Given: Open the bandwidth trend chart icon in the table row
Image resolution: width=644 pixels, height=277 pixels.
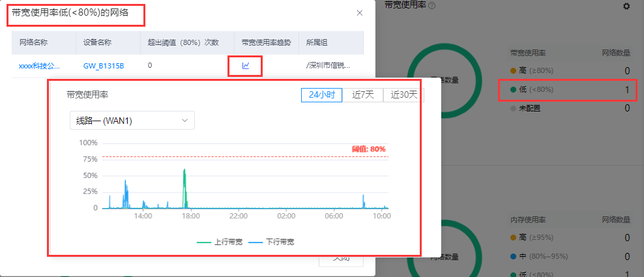Looking at the screenshot, I should (x=246, y=65).
